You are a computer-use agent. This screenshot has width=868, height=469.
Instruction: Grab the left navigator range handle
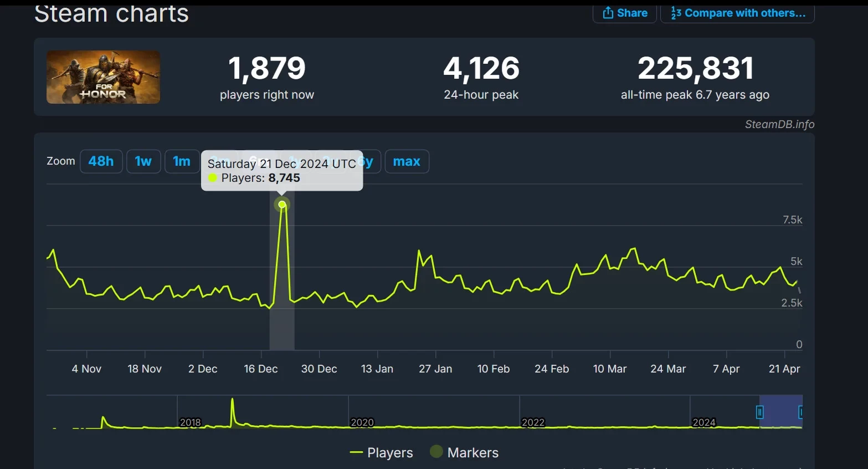759,412
